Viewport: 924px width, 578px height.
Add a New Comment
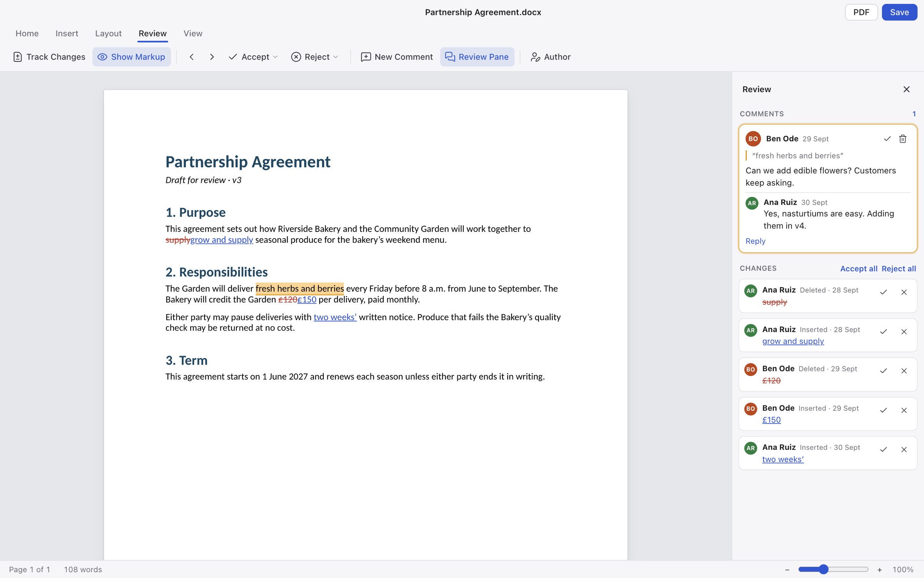(x=397, y=57)
